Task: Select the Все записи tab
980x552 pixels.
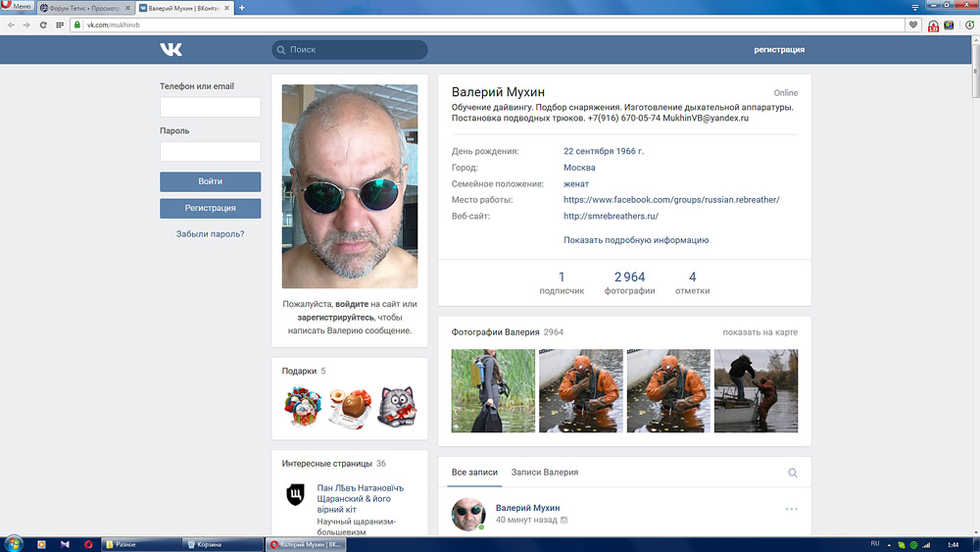Action: tap(474, 472)
